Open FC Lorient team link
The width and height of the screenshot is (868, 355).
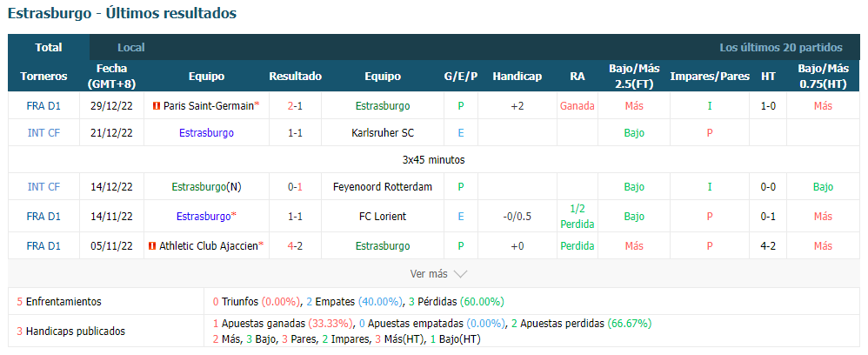[x=383, y=217]
